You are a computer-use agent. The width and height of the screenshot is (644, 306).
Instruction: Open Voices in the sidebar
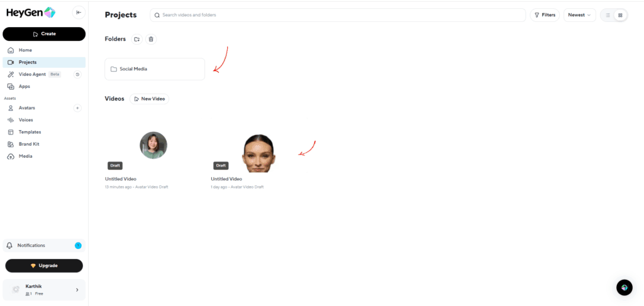click(44, 120)
